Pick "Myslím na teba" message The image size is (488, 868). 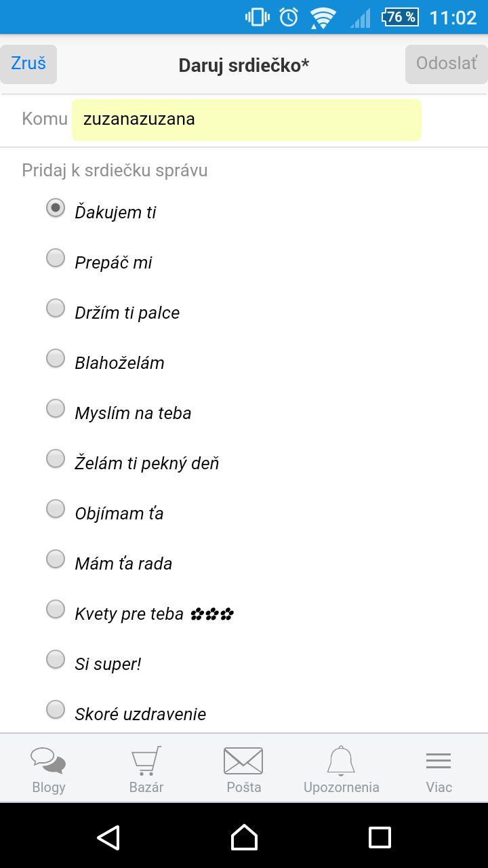(x=56, y=408)
